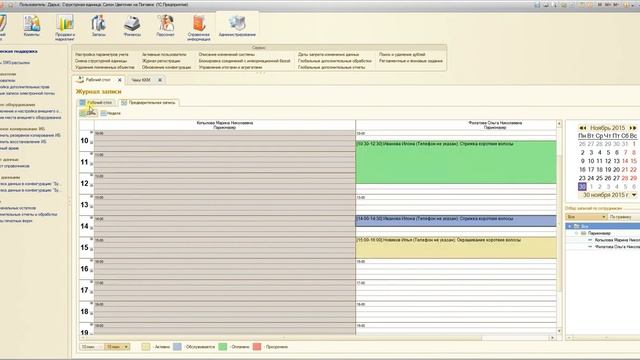Open the Персонал section icon

click(165, 26)
